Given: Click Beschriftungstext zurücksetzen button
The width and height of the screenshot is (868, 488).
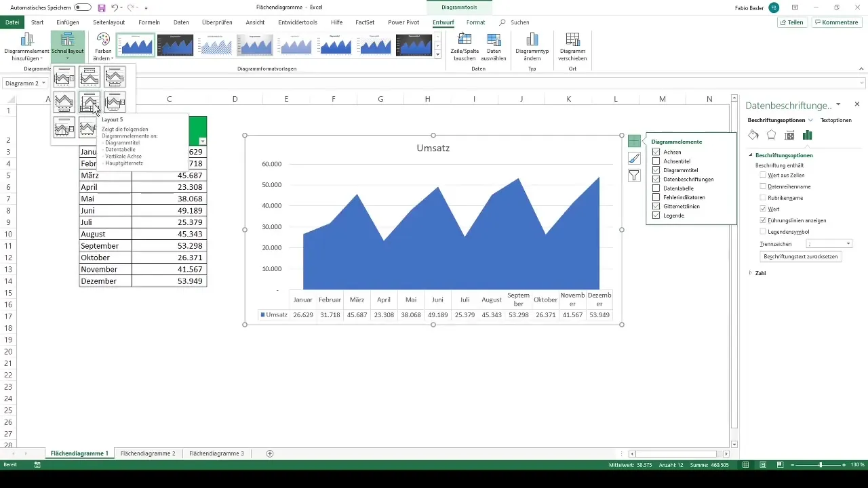Looking at the screenshot, I should point(801,257).
